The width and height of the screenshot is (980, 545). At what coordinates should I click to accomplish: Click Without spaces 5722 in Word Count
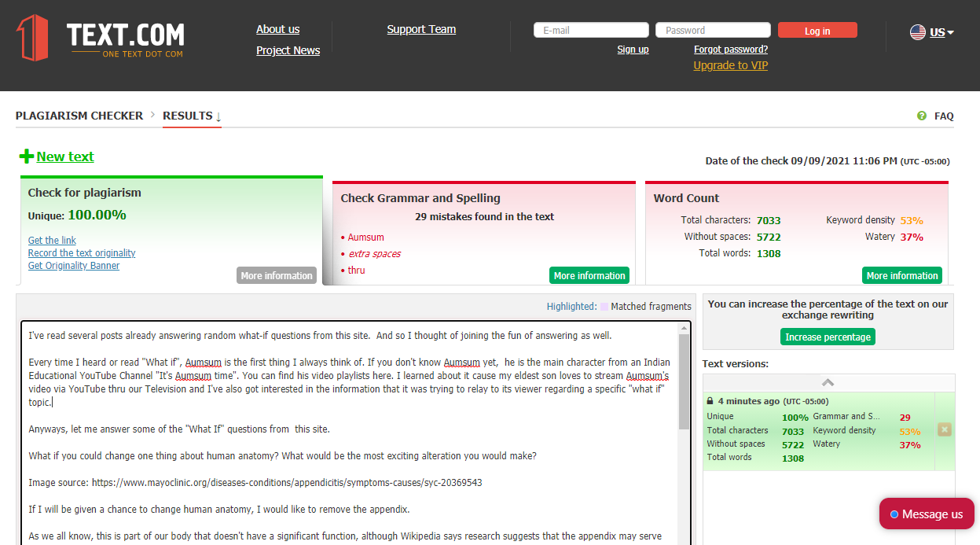pos(769,237)
